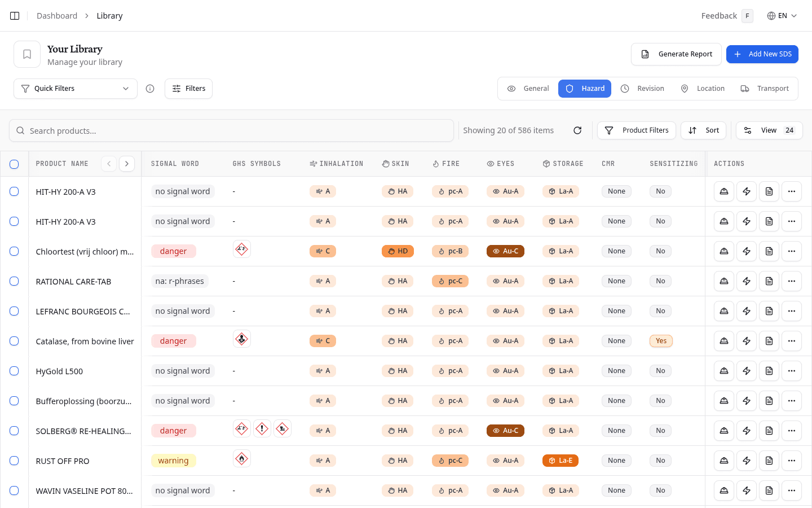Click the info icon near Quick Filters
Image resolution: width=812 pixels, height=508 pixels.
pos(150,89)
